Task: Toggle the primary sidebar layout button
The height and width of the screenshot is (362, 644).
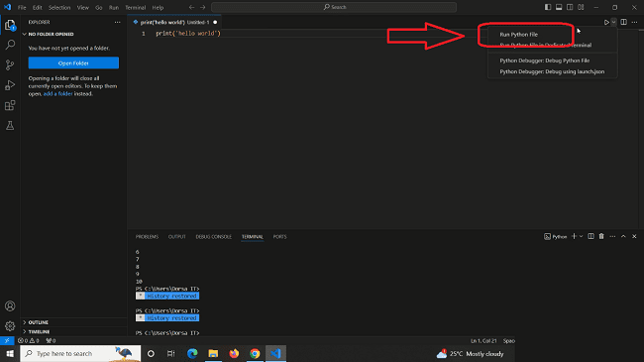Action: (x=548, y=7)
